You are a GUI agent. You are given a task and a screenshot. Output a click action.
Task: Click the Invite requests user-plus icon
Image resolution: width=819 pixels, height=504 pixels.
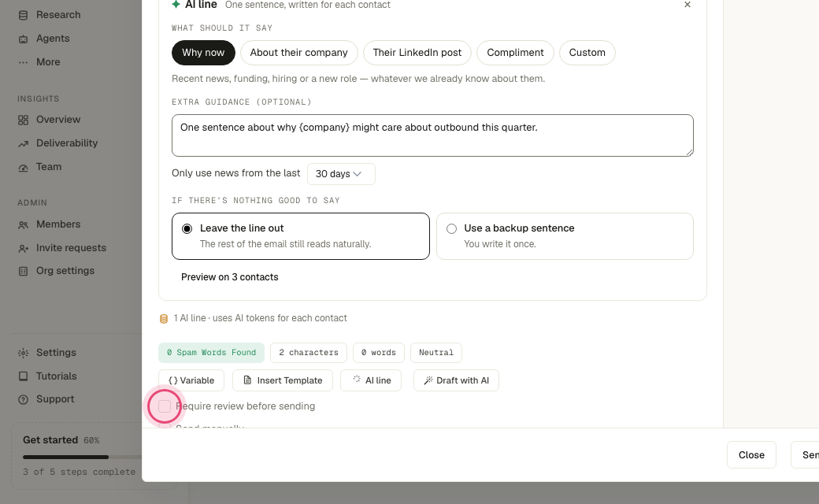point(23,249)
